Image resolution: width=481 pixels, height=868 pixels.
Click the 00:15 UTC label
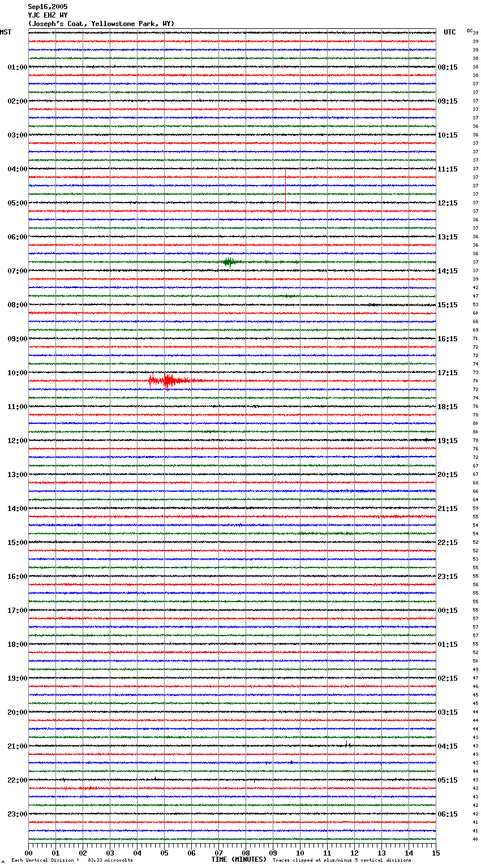coord(448,611)
